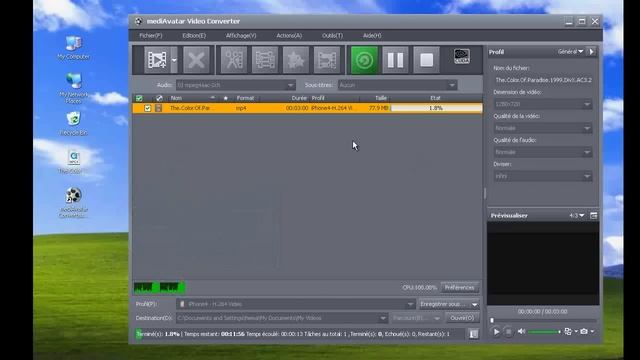Screen dimensions: 640x360
Task: Open the Aide(H) menu
Action: coord(372,36)
